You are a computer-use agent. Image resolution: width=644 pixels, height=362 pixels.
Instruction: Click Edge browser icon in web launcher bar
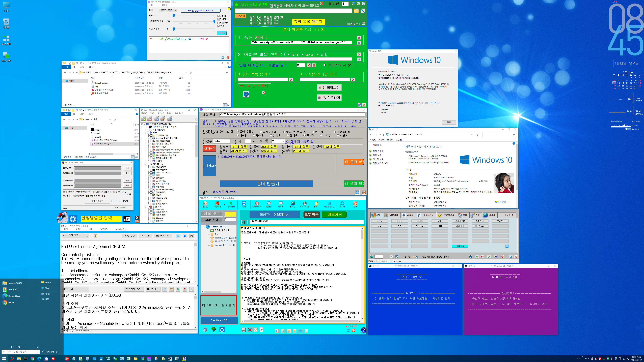pyautogui.click(x=371, y=257)
